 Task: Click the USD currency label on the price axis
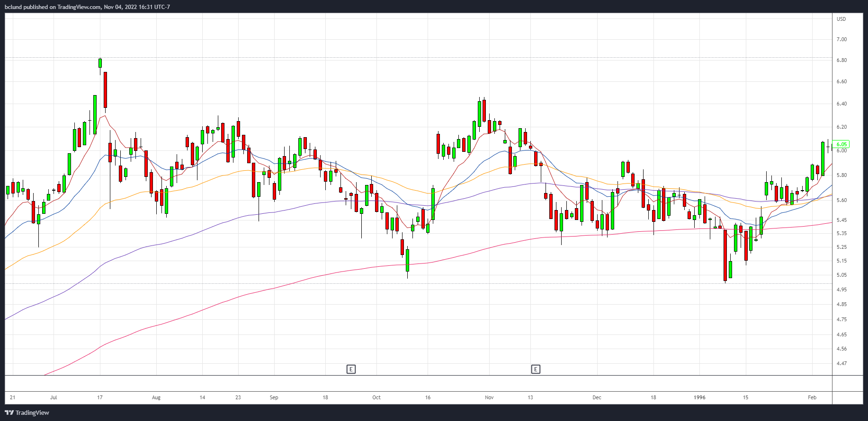coord(841,19)
